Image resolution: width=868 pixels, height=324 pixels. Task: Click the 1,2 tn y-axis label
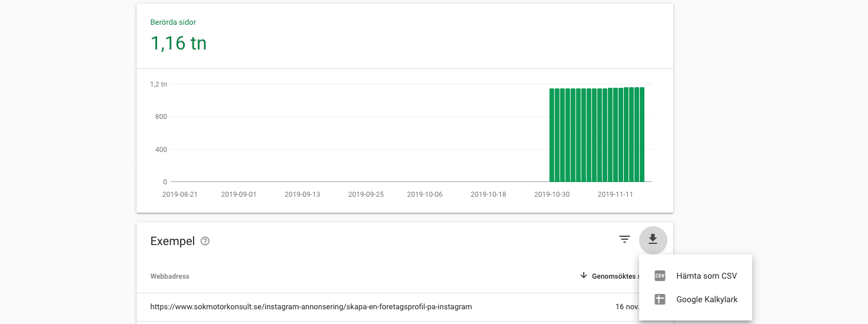[x=158, y=84]
